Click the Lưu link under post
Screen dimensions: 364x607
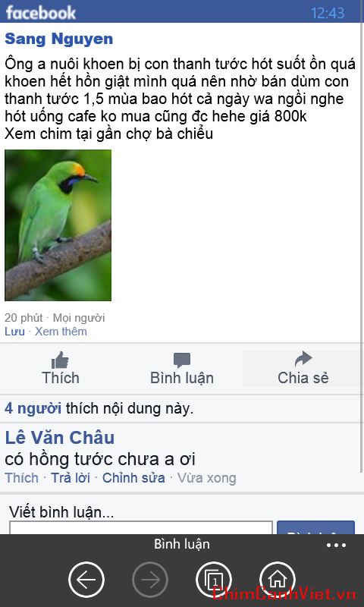[x=14, y=332]
